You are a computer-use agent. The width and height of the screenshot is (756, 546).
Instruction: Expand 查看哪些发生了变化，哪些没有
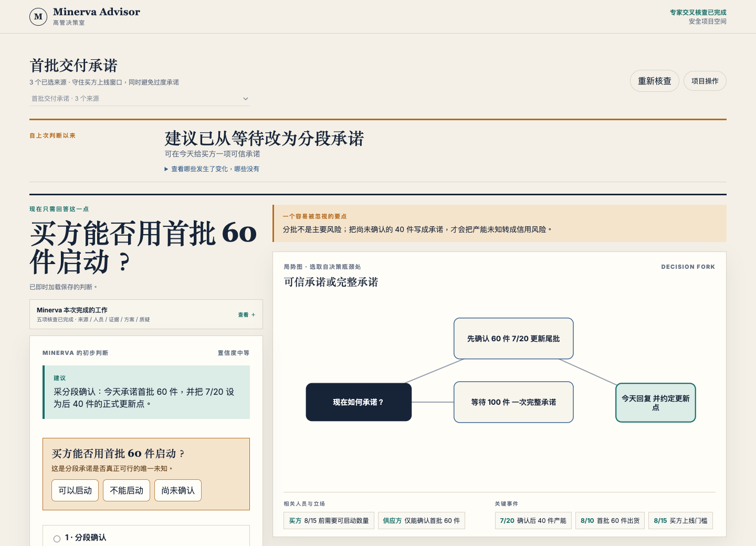click(x=212, y=169)
